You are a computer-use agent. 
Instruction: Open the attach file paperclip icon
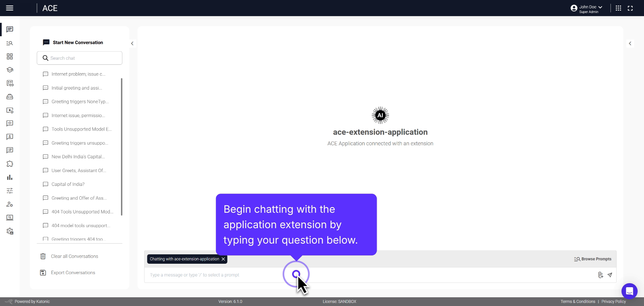[x=600, y=275]
